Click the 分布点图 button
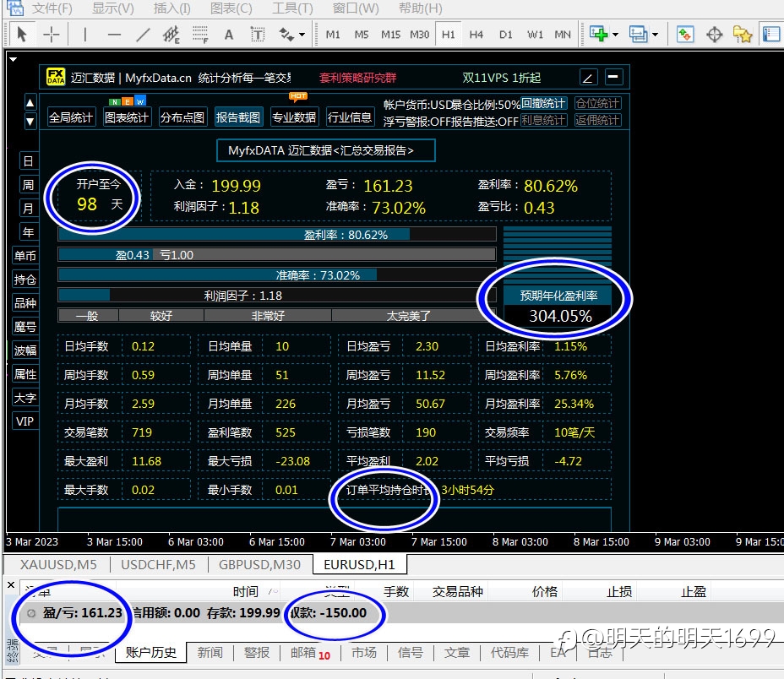784x679 pixels. 182,117
